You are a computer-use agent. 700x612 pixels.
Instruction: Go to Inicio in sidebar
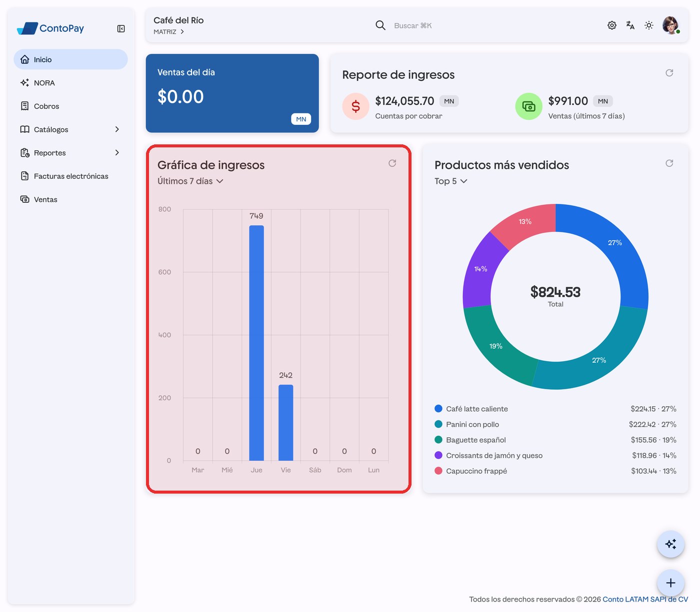coord(70,59)
